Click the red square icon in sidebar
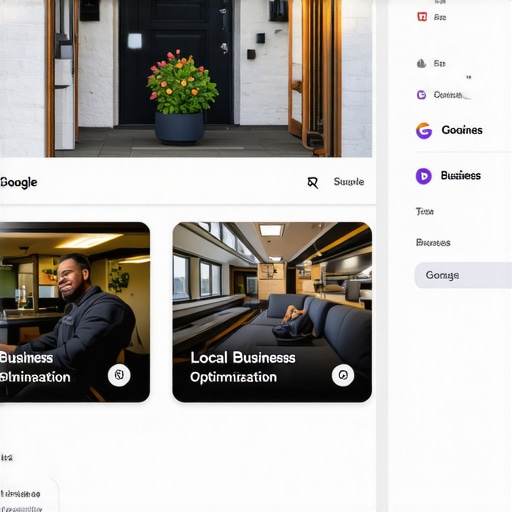The height and width of the screenshot is (512, 512). coord(422,17)
